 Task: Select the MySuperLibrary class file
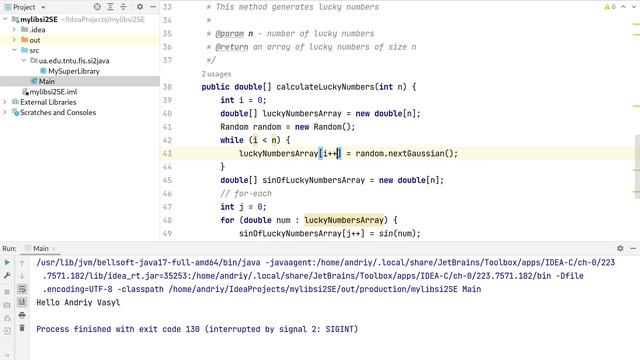point(73,71)
